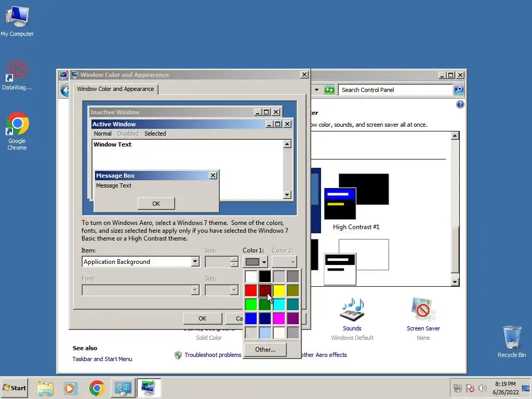Pick the olive color swatch
Image resolution: width=532 pixels, height=399 pixels.
[x=293, y=290]
